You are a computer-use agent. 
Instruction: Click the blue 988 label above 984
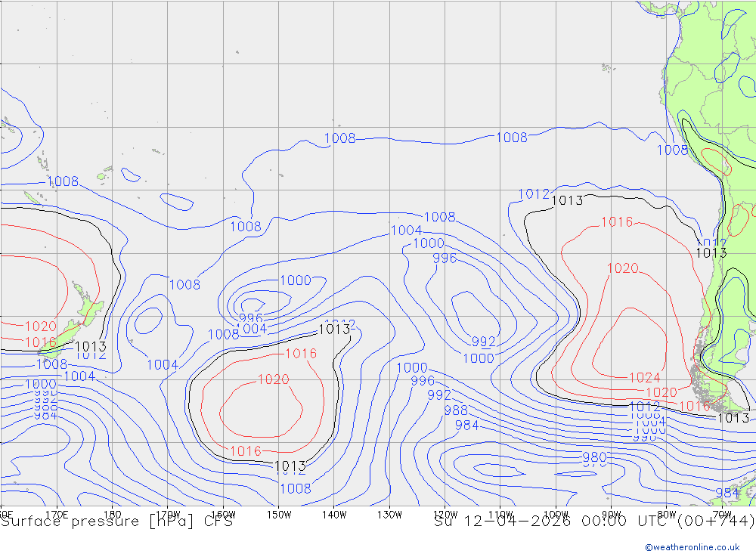pos(456,410)
